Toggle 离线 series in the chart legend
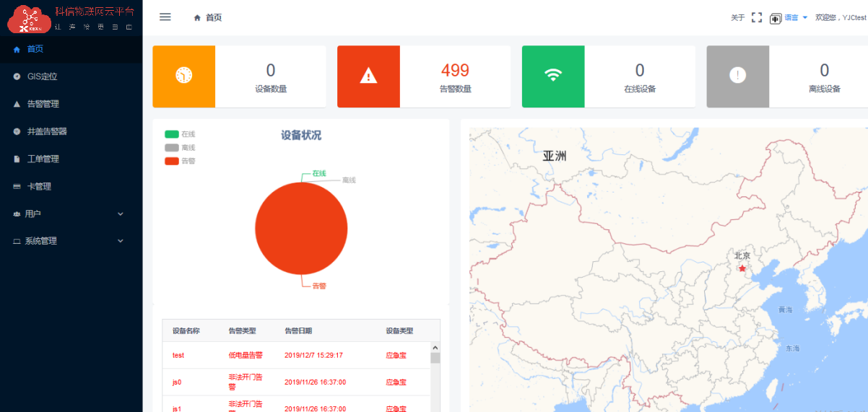The width and height of the screenshot is (868, 412). [180, 147]
